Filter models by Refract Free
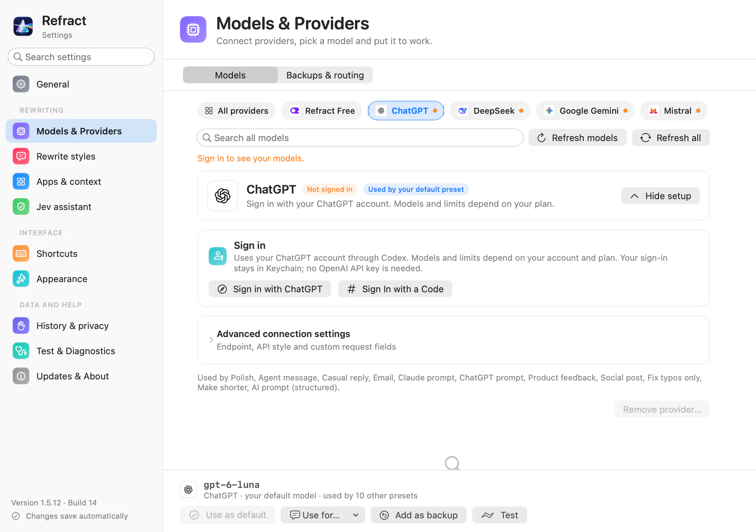Screen dimensions: 756x532 322,111
